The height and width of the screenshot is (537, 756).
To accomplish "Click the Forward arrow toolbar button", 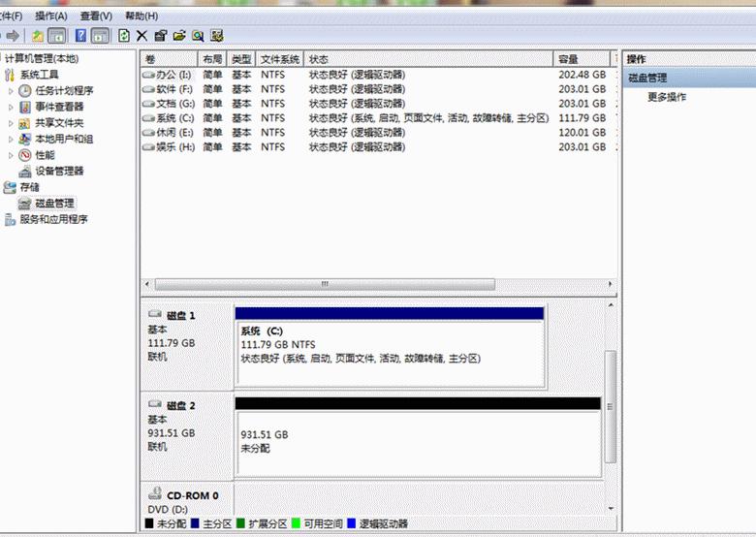I will tap(13, 36).
